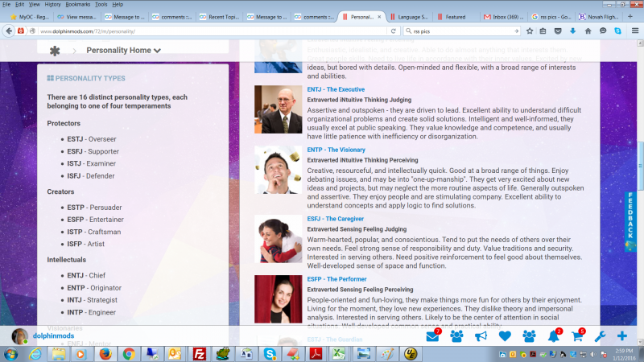Click the ISFJ - Defender list item
644x362 pixels.
point(91,176)
